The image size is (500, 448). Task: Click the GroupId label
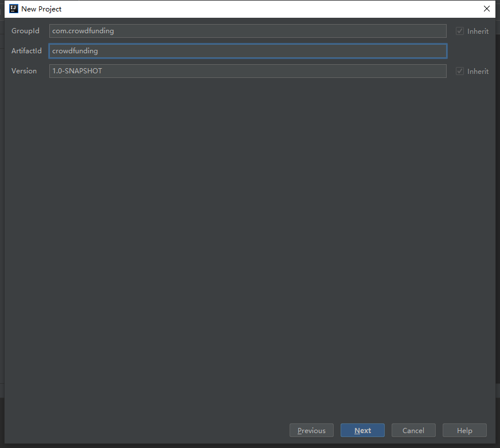pos(25,31)
